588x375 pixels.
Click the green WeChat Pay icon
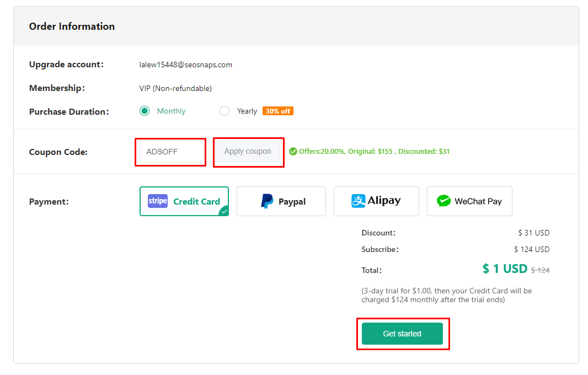click(x=443, y=201)
